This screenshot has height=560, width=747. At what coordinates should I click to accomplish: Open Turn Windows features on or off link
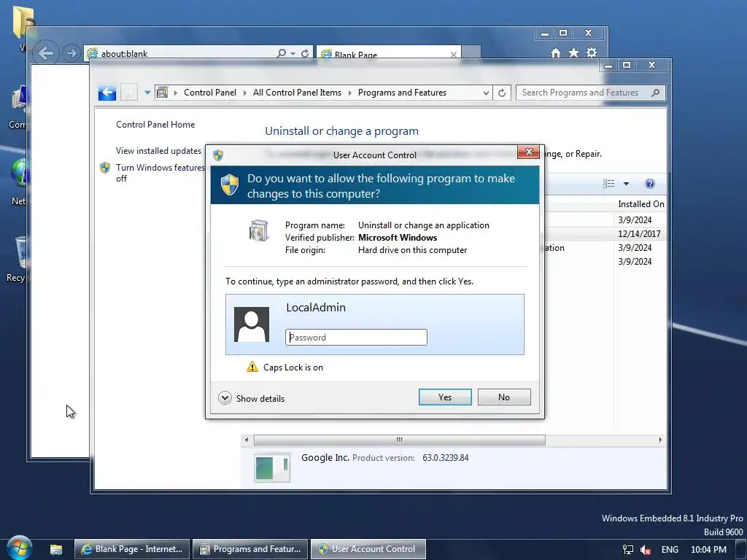160,173
